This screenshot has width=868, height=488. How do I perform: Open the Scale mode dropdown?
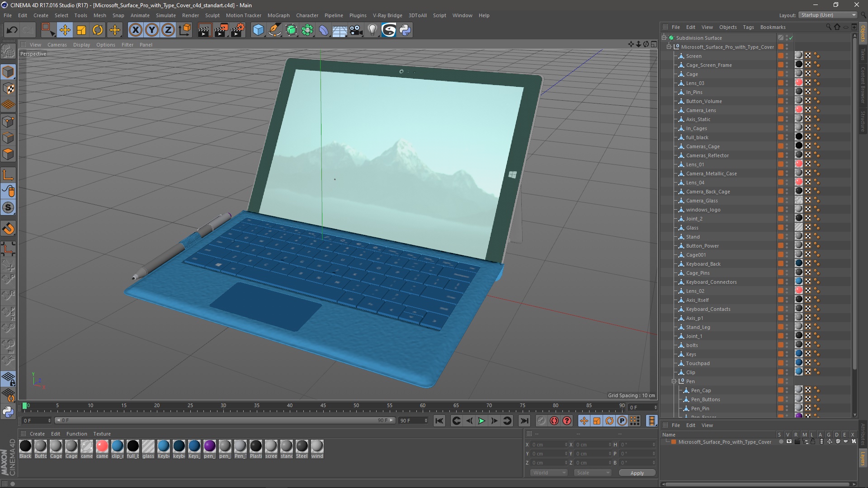[593, 473]
